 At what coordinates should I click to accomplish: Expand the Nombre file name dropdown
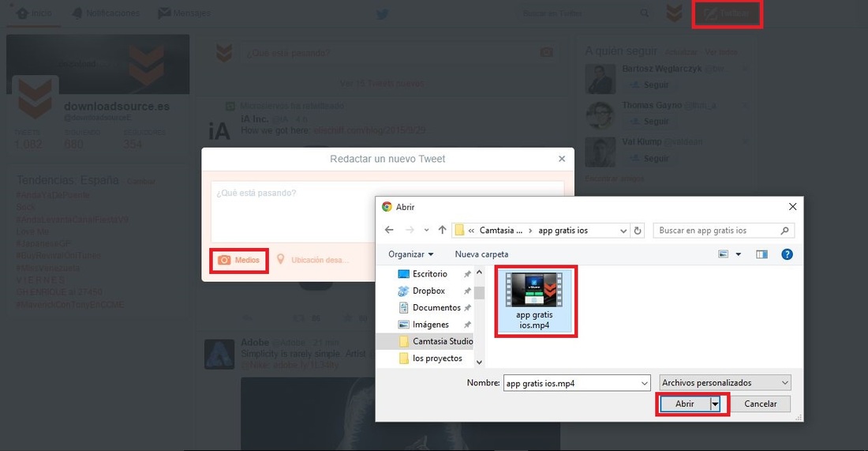(x=645, y=383)
